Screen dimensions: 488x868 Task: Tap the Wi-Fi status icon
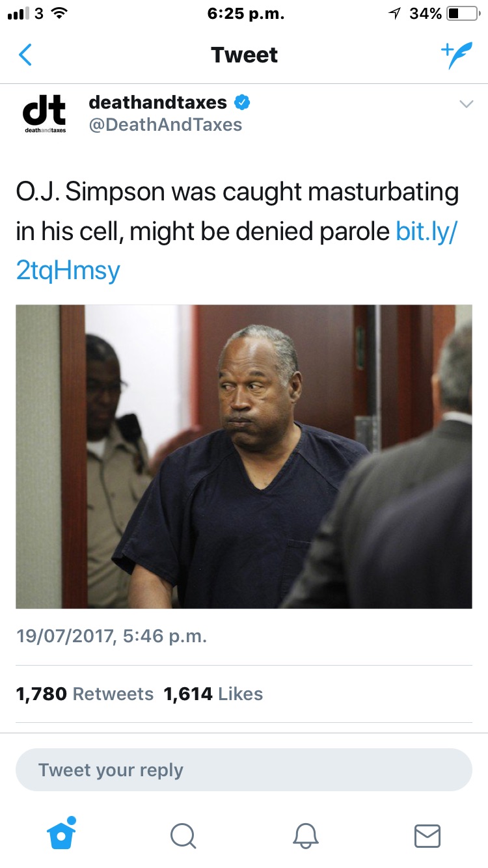click(59, 14)
